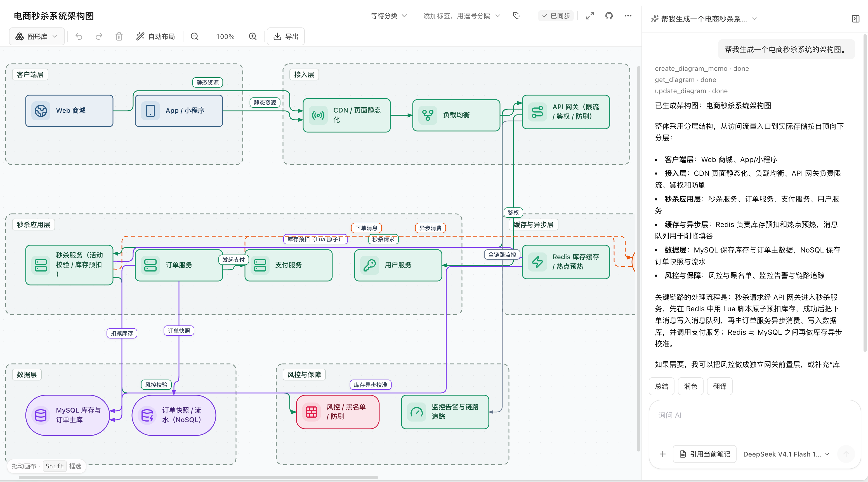Image resolution: width=868 pixels, height=482 pixels.
Task: Click the API 网关 node icon
Action: [x=537, y=112]
